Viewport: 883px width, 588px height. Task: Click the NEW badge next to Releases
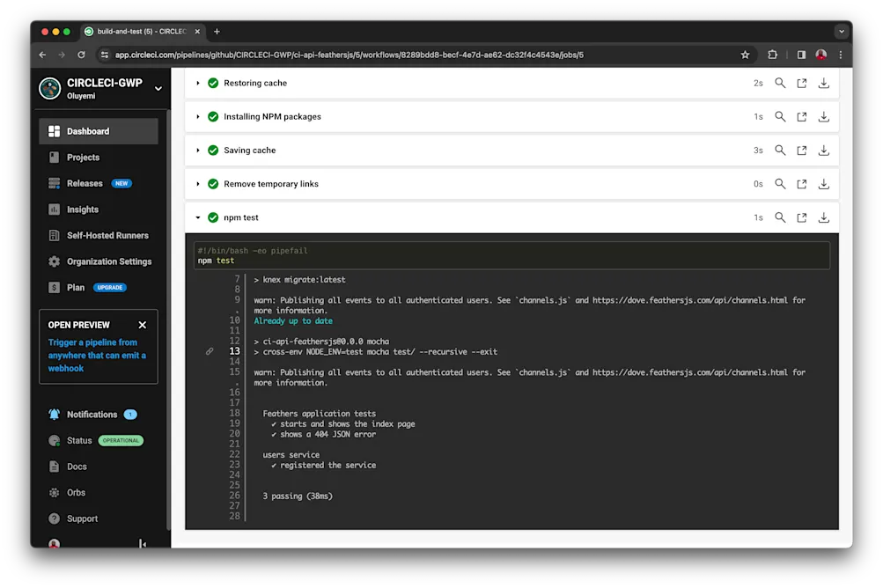tap(121, 183)
